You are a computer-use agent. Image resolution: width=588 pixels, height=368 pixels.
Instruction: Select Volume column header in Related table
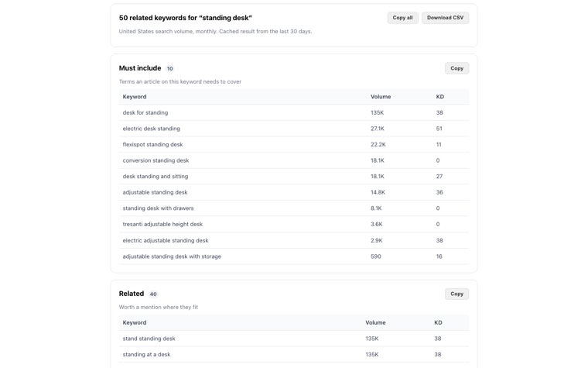click(x=375, y=322)
